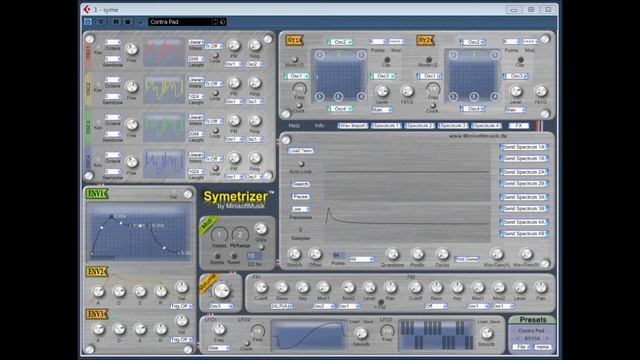Click the Stretch knob in spectrum panel
The width and height of the screenshot is (640, 360).
294,254
